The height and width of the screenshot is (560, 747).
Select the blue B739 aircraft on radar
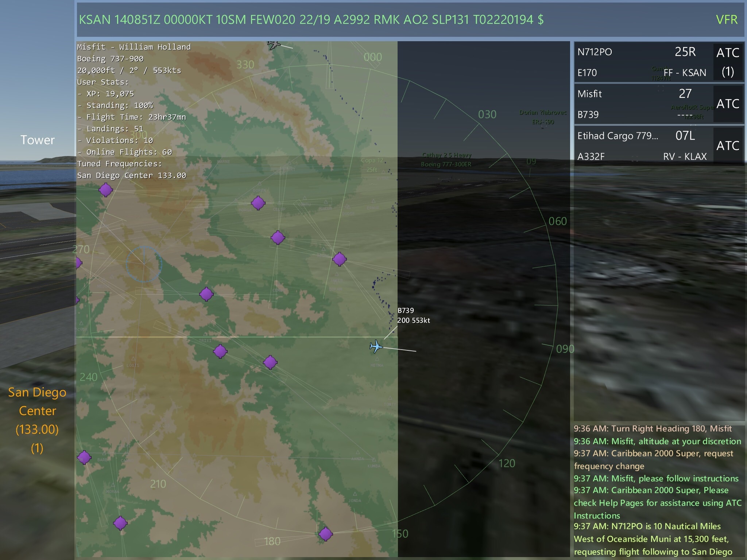[376, 346]
